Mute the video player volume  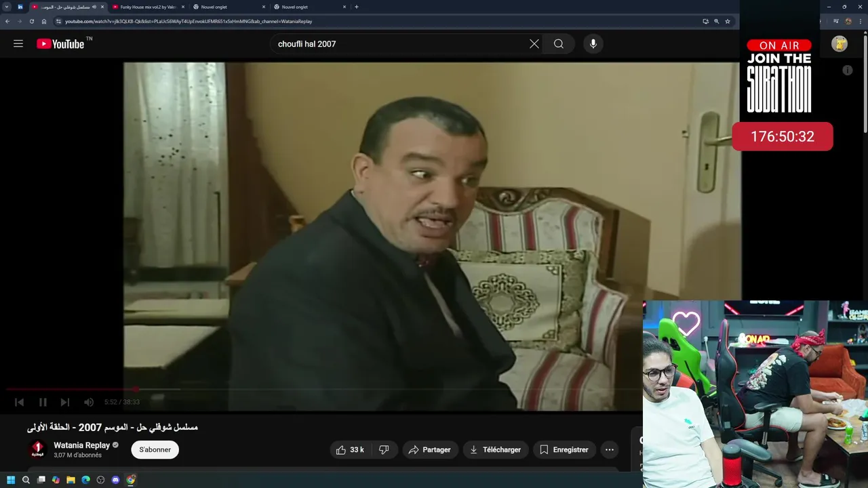89,402
